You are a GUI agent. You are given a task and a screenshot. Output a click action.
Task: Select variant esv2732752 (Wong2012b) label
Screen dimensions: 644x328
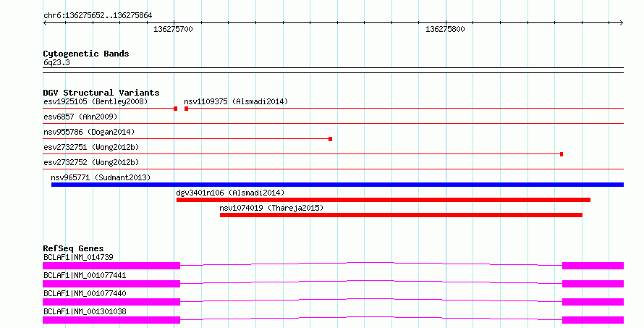point(91,162)
